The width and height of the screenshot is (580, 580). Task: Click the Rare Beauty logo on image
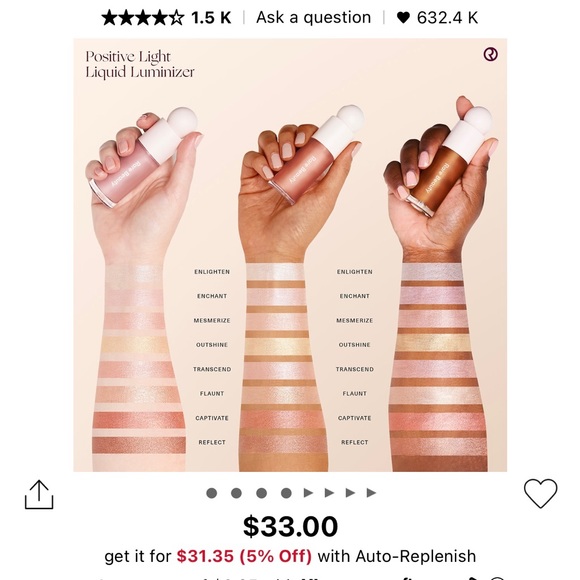click(x=490, y=54)
